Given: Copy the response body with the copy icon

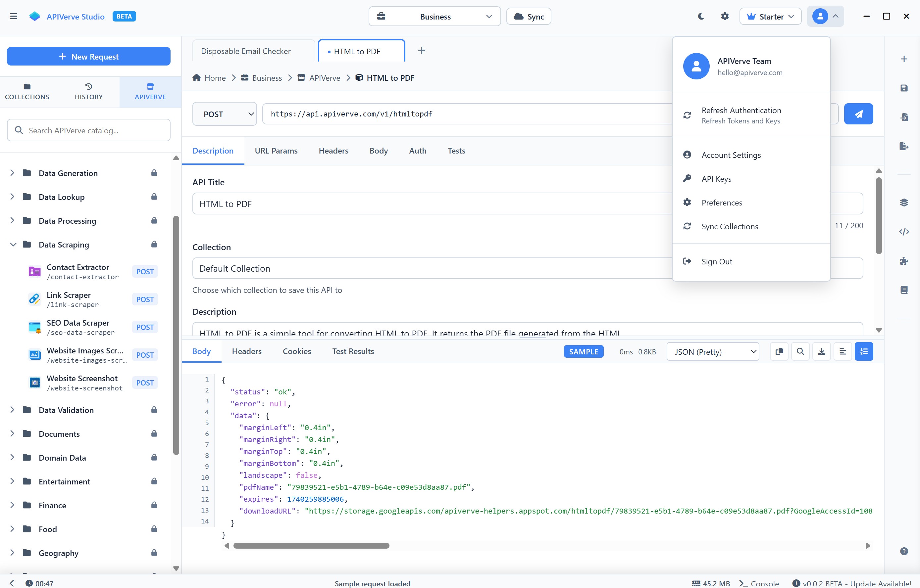Looking at the screenshot, I should [779, 351].
